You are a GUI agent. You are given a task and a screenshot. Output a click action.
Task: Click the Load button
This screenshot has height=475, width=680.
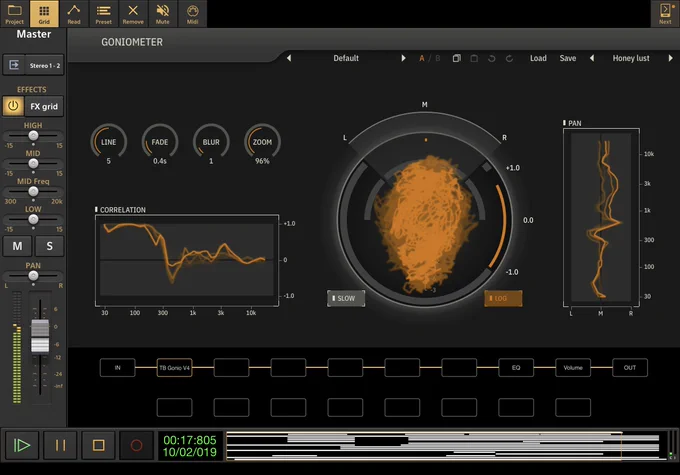[x=538, y=58]
